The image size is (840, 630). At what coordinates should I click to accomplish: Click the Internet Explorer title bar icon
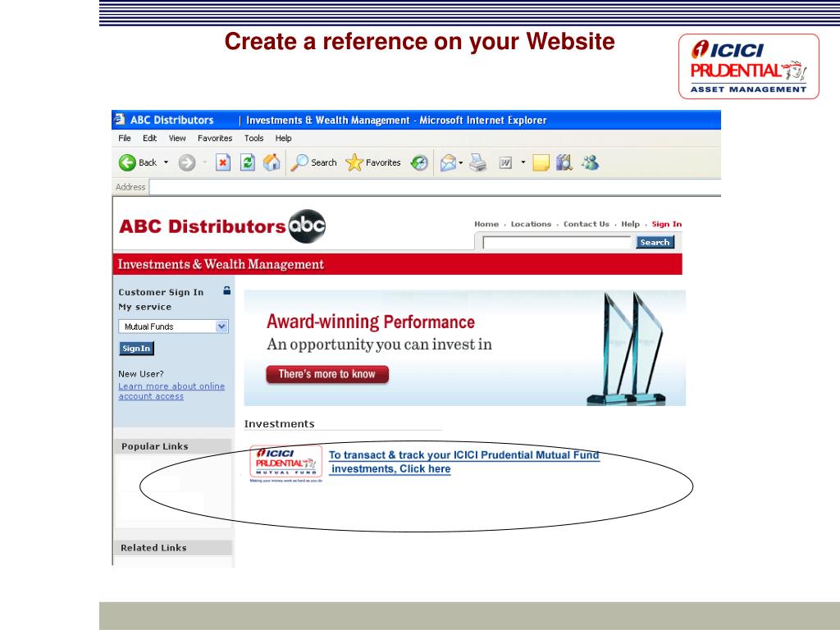[120, 120]
